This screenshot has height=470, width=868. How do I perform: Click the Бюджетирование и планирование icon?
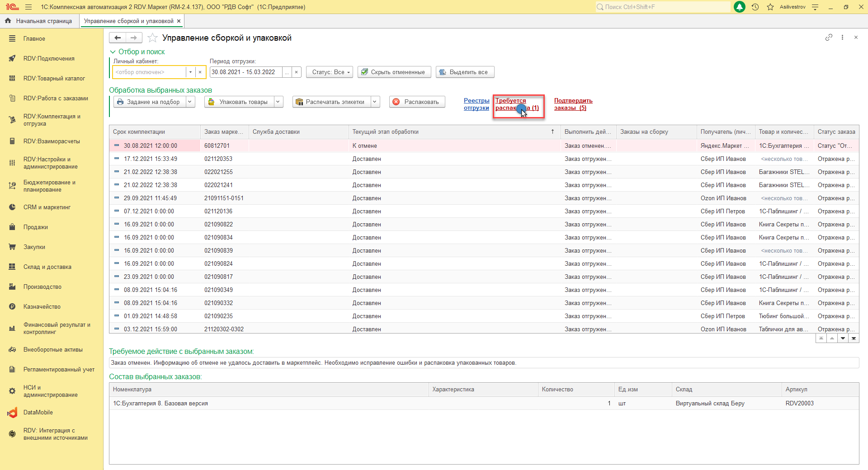[12, 186]
